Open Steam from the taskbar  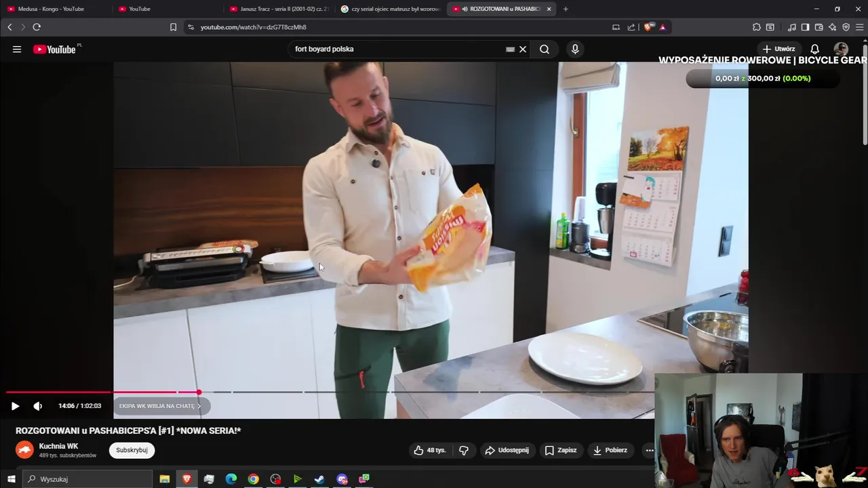click(x=319, y=479)
